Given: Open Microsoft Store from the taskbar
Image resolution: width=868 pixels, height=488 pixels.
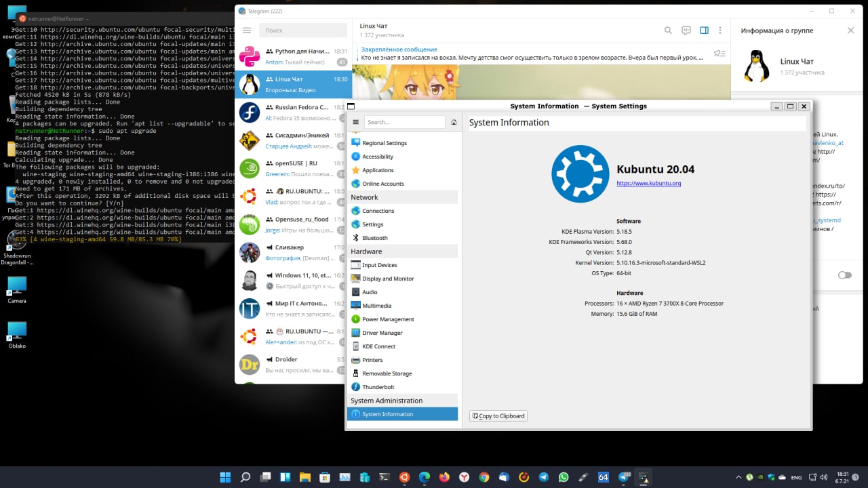Looking at the screenshot, I should [325, 477].
